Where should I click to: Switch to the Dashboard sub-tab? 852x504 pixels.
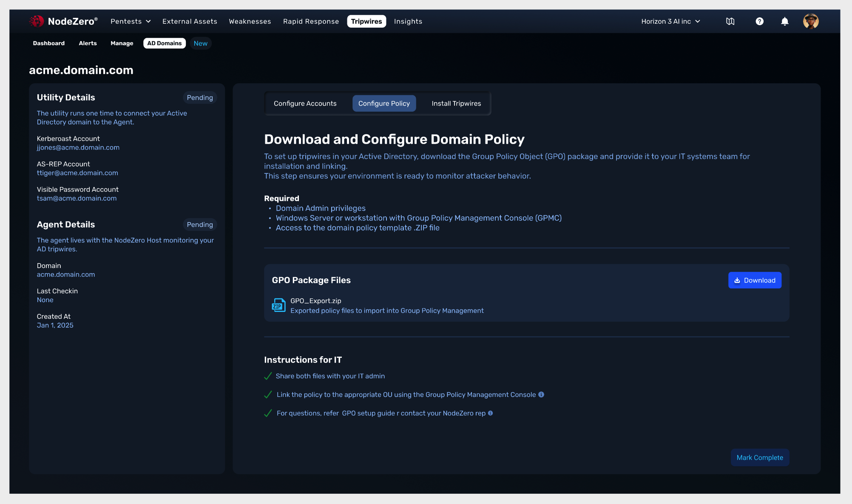(x=49, y=43)
